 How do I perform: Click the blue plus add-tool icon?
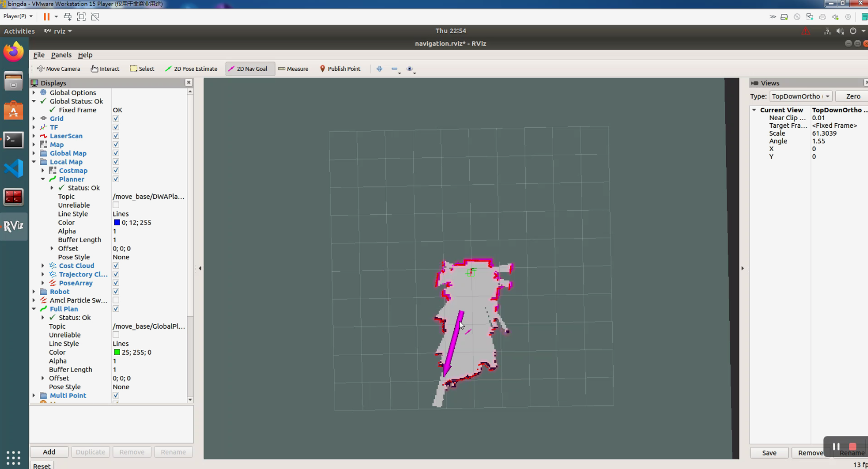[380, 69]
